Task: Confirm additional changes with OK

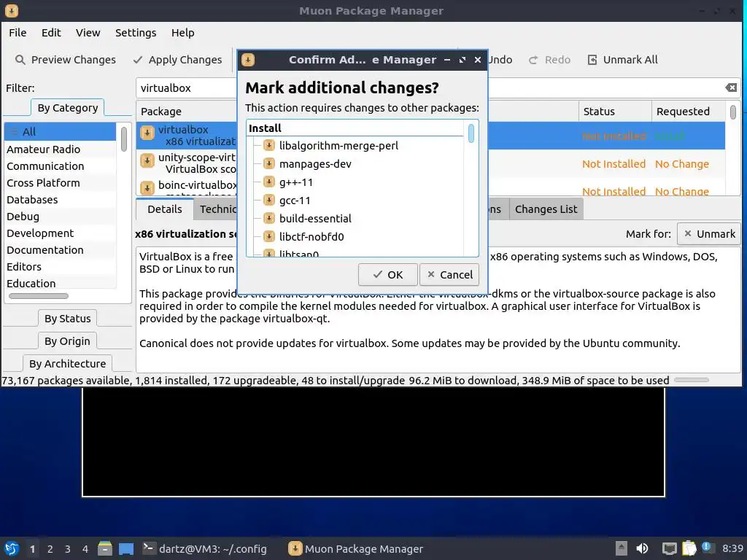Action: [388, 275]
